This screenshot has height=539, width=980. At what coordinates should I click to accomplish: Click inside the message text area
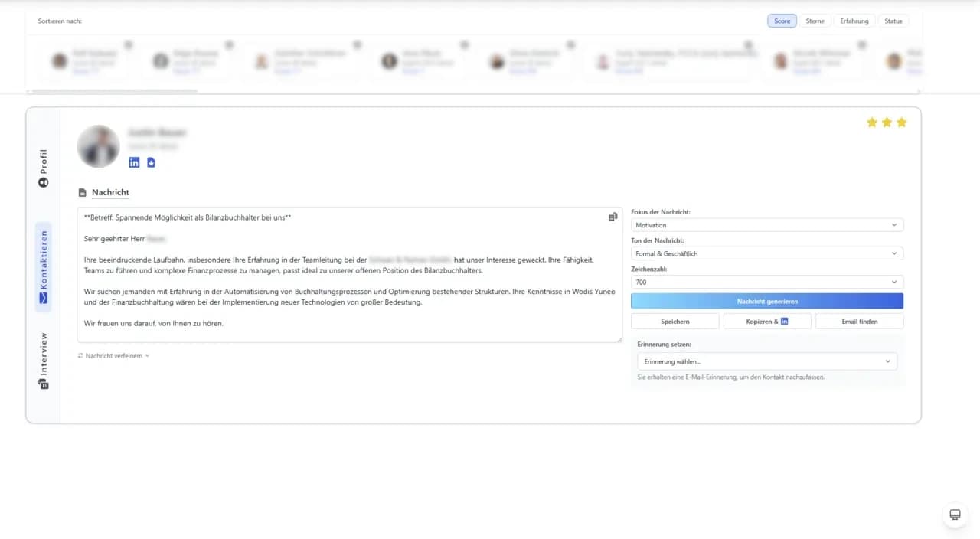tap(350, 276)
